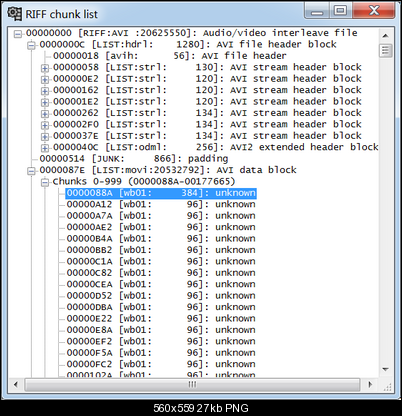The height and width of the screenshot is (416, 402).
Task: Select the wb01 chunk at 00000CEA
Action: pyautogui.click(x=161, y=284)
